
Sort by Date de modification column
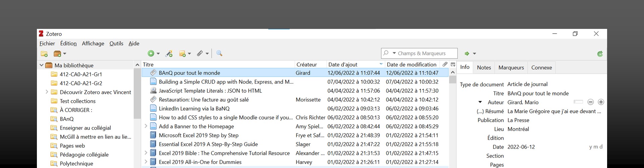(413, 65)
